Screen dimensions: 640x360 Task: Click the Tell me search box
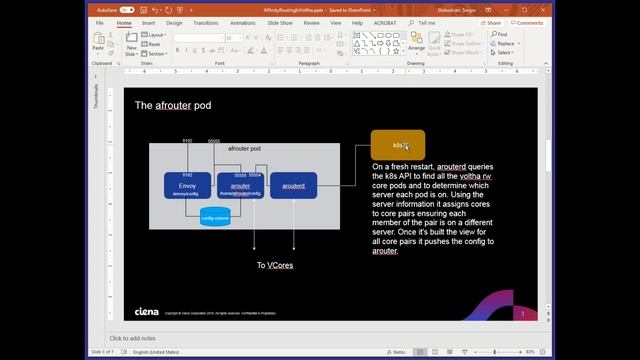(422, 23)
